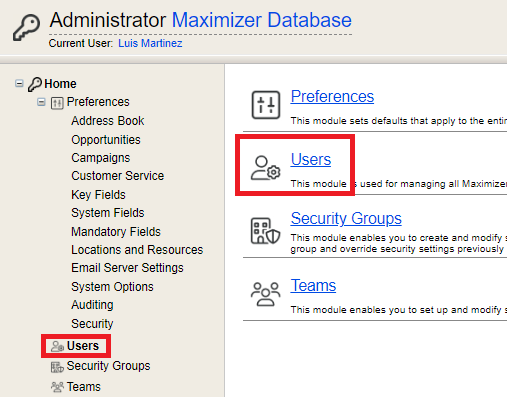Select Home in the navigation tree
Image resolution: width=507 pixels, height=397 pixels.
point(60,84)
